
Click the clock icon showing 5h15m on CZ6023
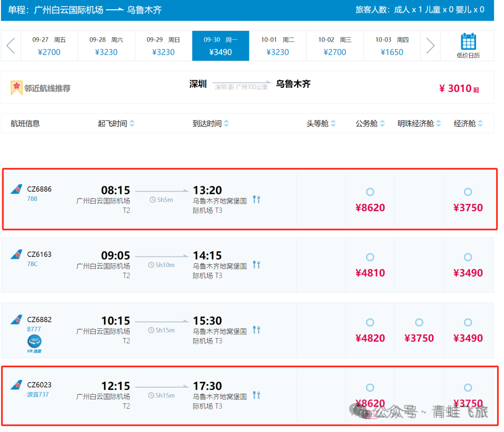(150, 395)
